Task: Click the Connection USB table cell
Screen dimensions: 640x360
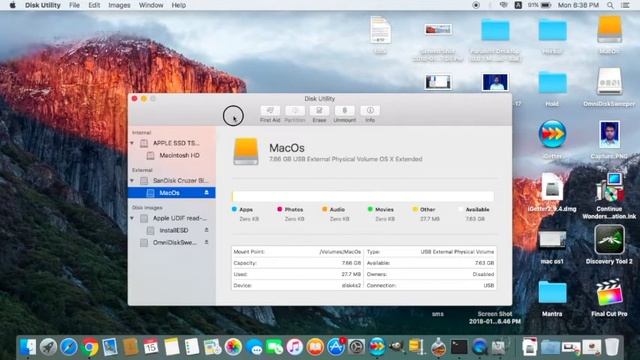Action: (x=430, y=285)
